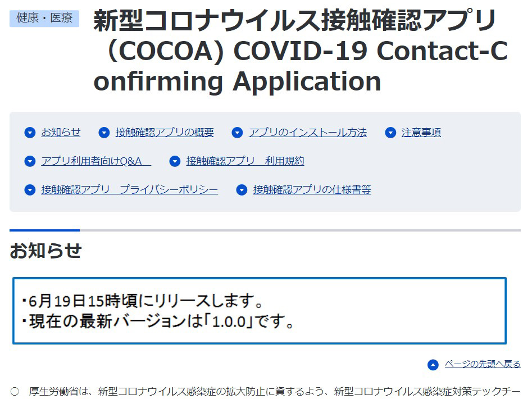This screenshot has height=399, width=532.
Task: Click the up-arrow icon for ページの先頭へ戻る
Action: (433, 365)
